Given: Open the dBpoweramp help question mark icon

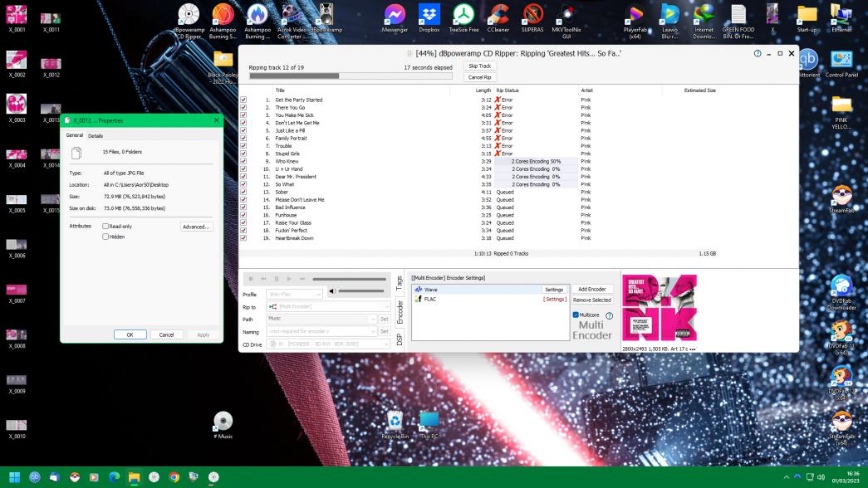Looking at the screenshot, I should [x=758, y=54].
